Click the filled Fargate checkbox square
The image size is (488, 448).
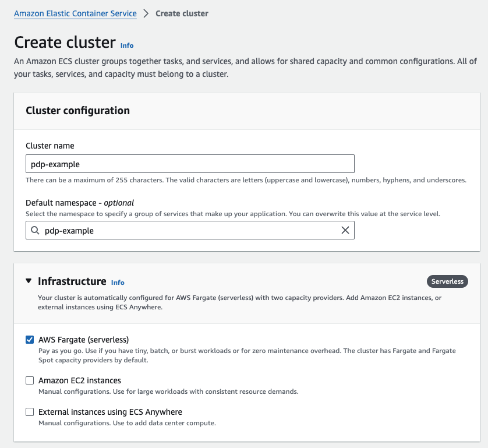pos(30,339)
